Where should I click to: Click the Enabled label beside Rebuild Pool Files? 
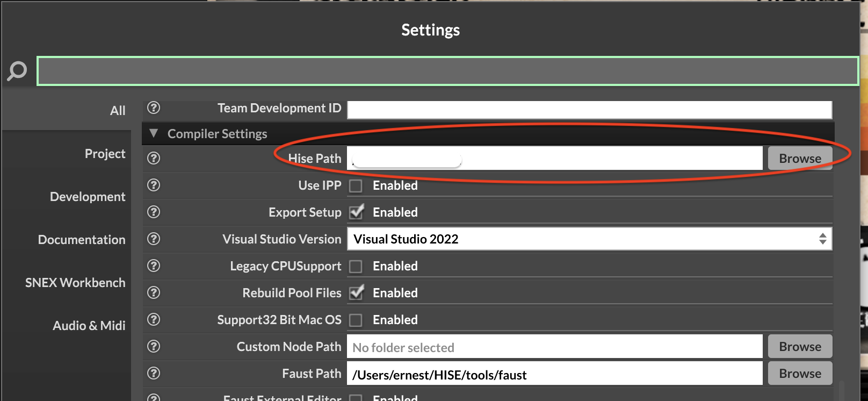point(395,293)
